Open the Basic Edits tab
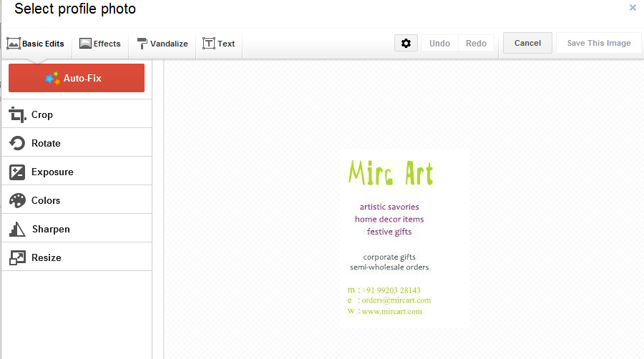 click(36, 44)
